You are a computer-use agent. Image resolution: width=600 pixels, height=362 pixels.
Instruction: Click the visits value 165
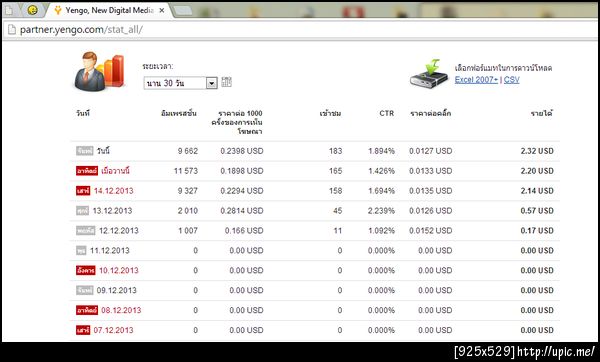(336, 171)
